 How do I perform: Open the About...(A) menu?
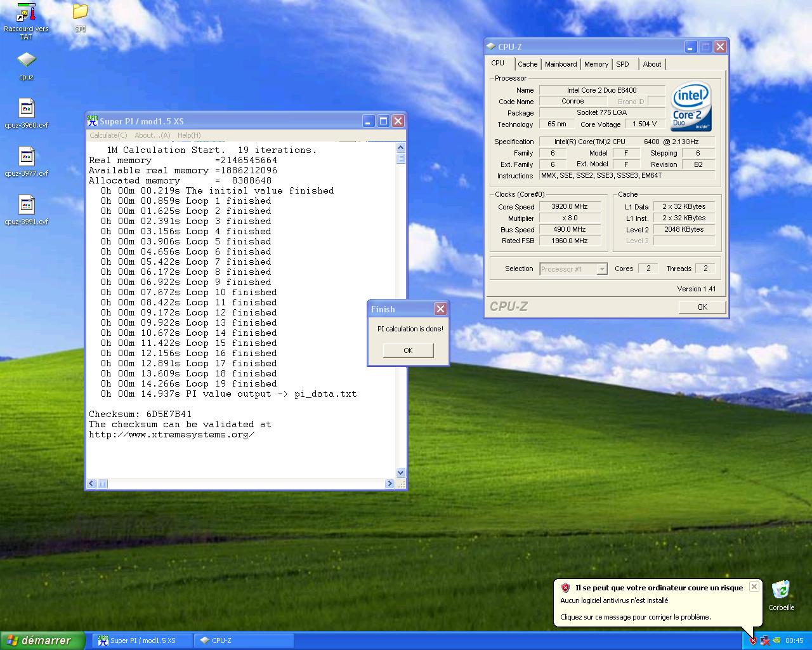(x=152, y=135)
